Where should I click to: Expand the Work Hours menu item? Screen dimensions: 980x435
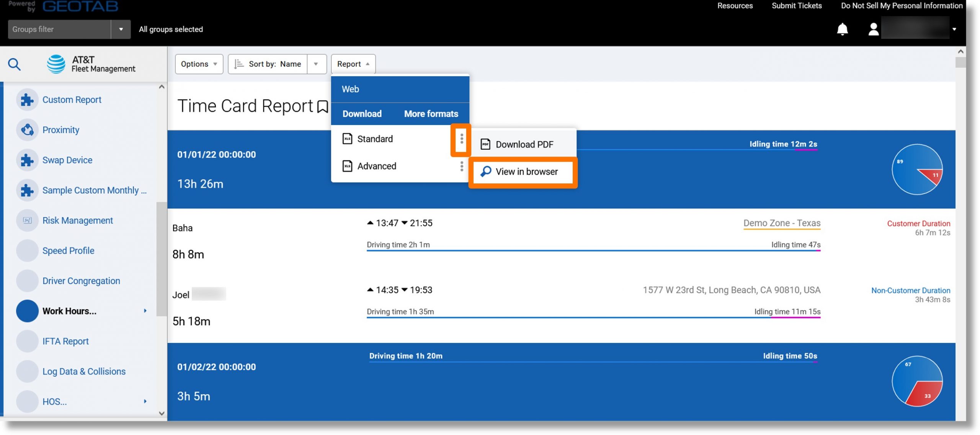click(x=145, y=311)
